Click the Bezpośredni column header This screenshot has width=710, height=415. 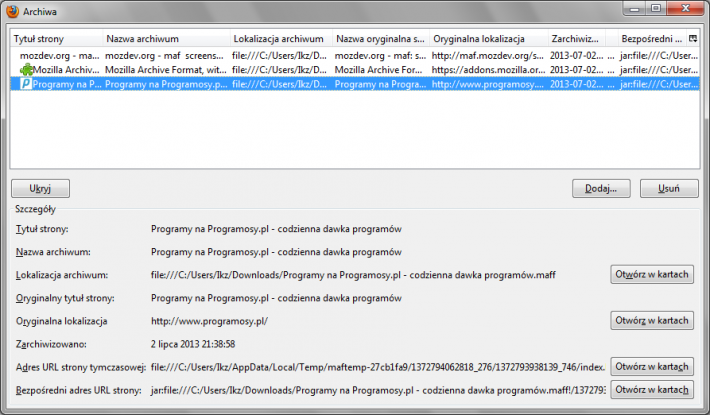tap(652, 39)
